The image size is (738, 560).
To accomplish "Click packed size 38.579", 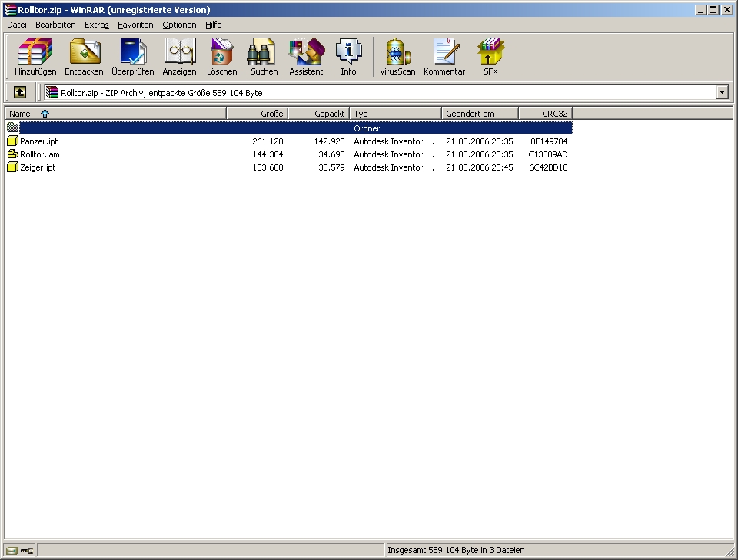I will point(331,167).
